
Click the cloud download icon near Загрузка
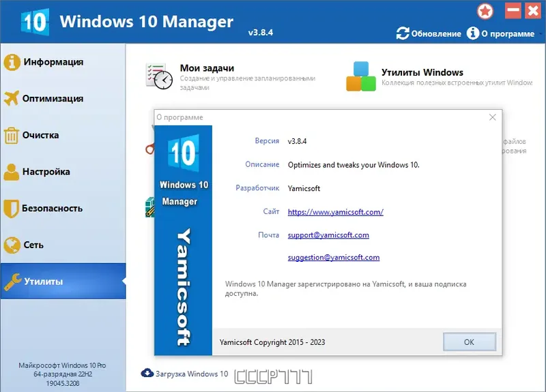pos(147,373)
